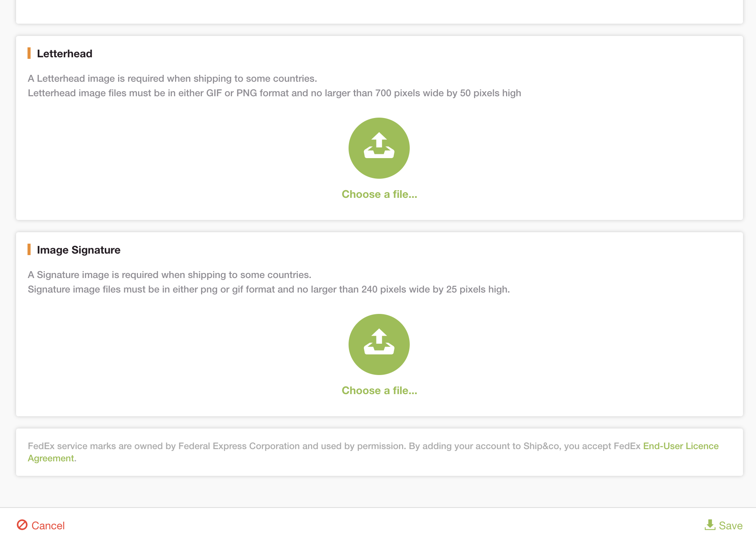Click the orange marker beside Image Signature heading
Screen dimensions: 756x540
[29, 250]
